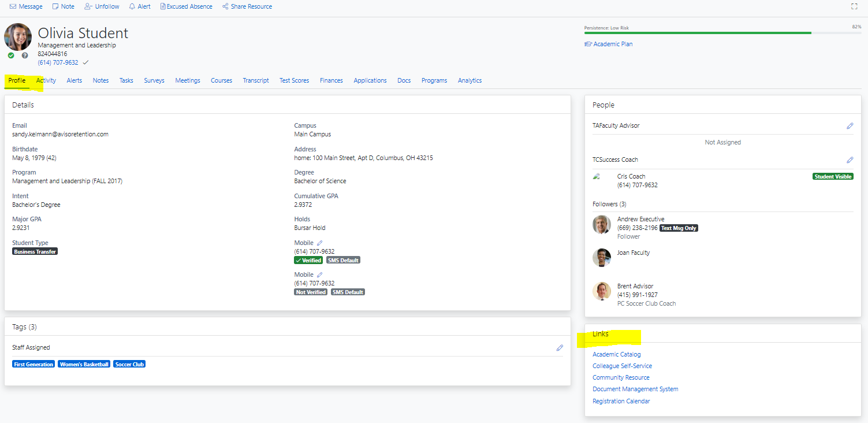Open Olivia Student profile photo
The height and width of the screenshot is (423, 868).
[18, 37]
